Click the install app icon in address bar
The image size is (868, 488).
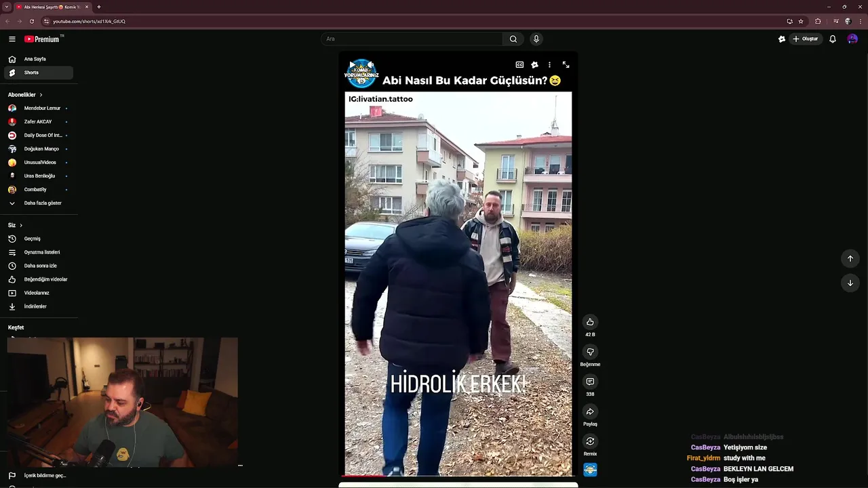[x=789, y=21]
